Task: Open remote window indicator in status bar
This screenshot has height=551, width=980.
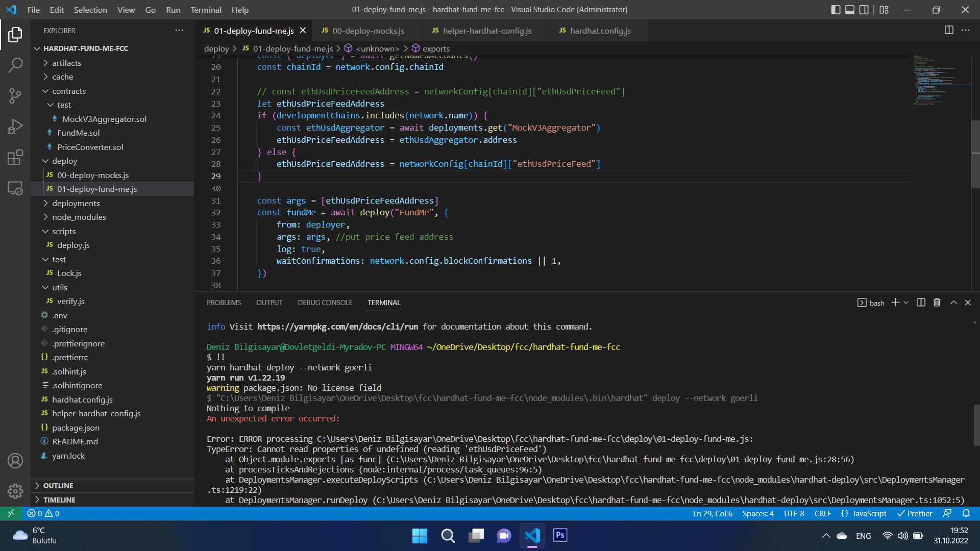Action: point(11,513)
